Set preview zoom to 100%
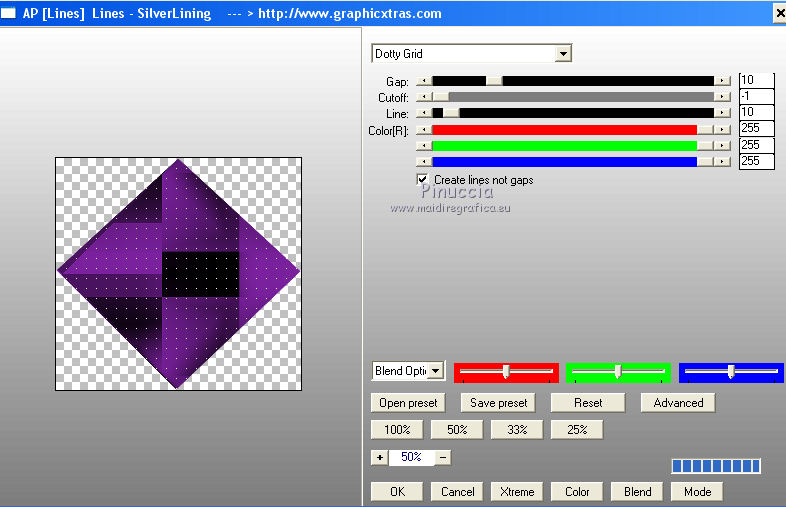 click(397, 430)
